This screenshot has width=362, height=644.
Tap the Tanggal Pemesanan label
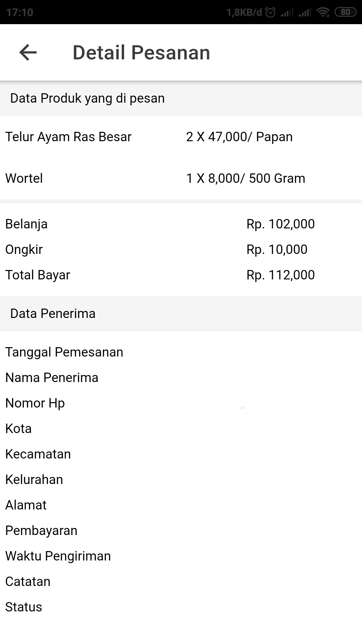pyautogui.click(x=64, y=352)
